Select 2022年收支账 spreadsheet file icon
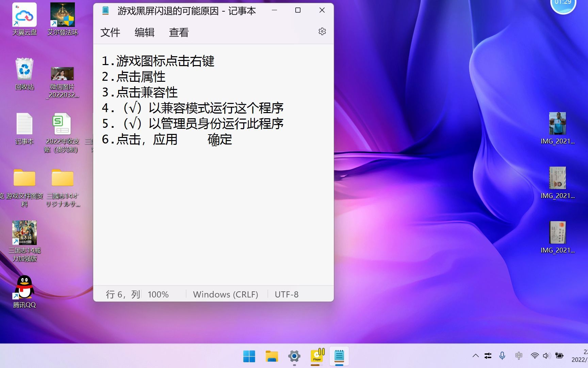This screenshot has height=368, width=588. click(x=62, y=133)
